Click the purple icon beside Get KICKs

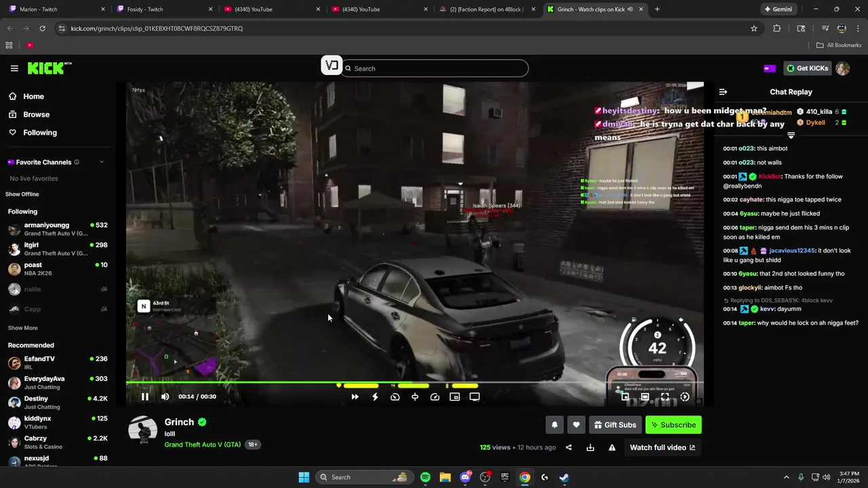point(770,68)
